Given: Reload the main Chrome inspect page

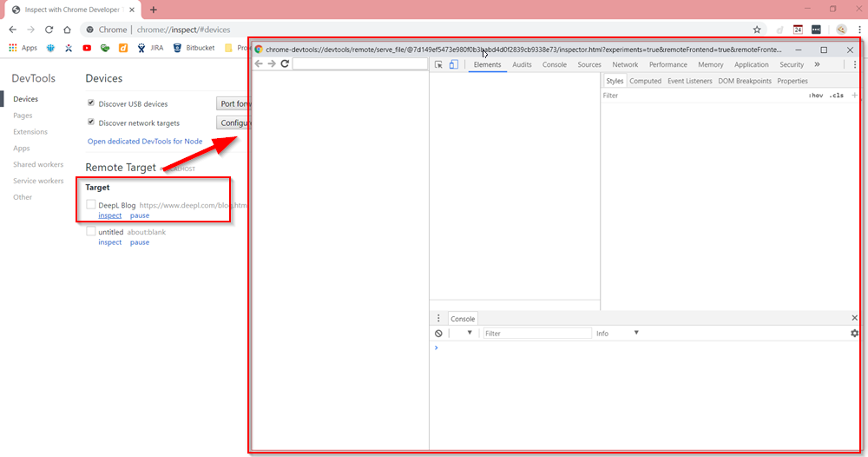Looking at the screenshot, I should 49,30.
